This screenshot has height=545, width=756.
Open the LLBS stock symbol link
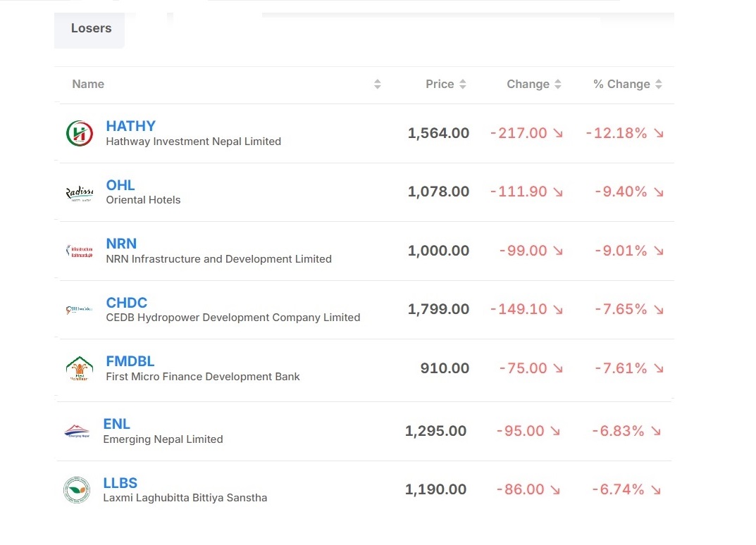(120, 483)
